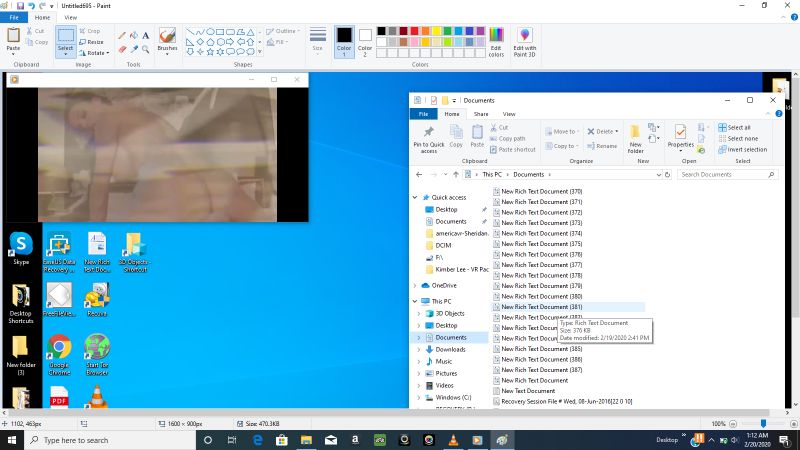Select the Magnifier tool in Paint
Image resolution: width=800 pixels, height=450 pixels.
point(145,49)
